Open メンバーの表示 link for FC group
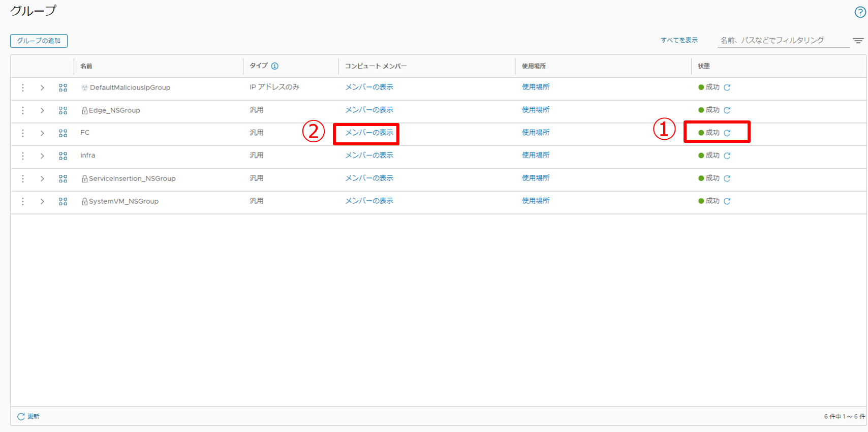The image size is (868, 432). [x=369, y=133]
